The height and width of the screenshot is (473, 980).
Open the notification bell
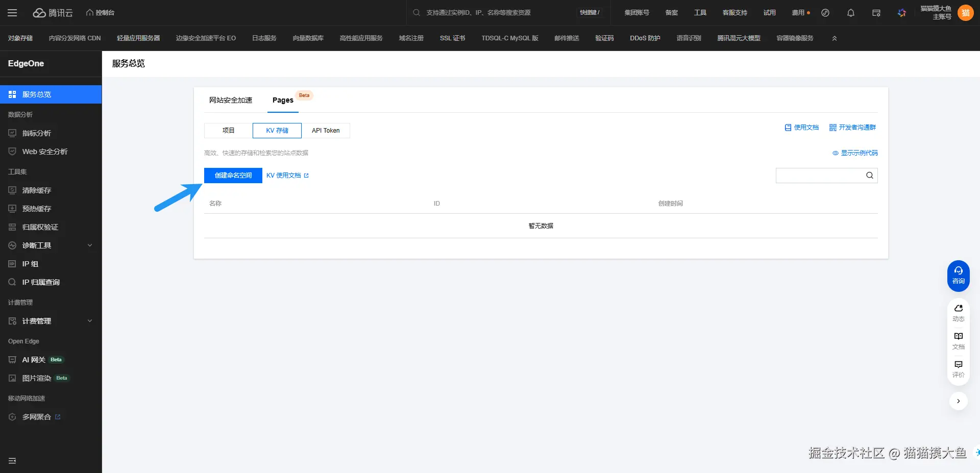click(850, 13)
